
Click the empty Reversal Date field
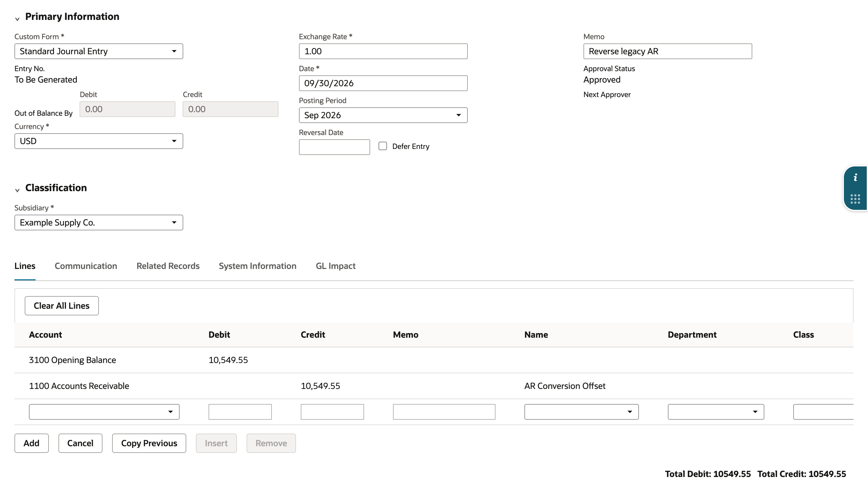coord(334,147)
